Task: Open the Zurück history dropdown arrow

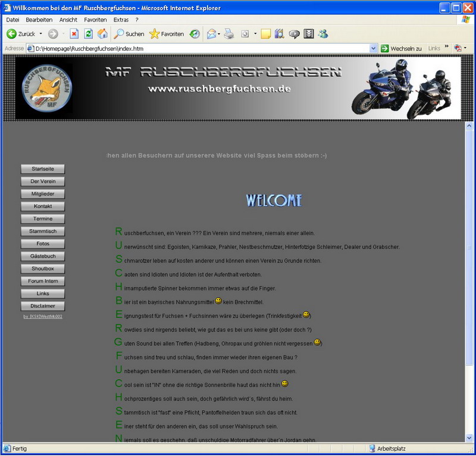Action: [40, 34]
